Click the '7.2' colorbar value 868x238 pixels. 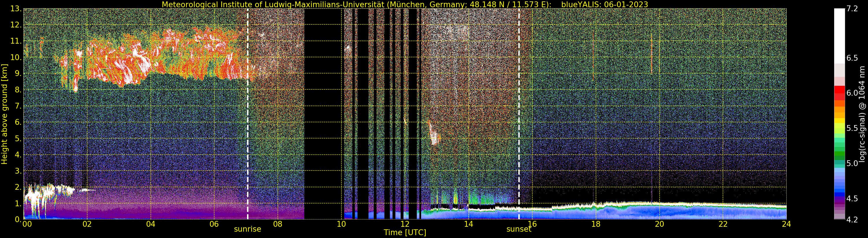click(x=852, y=9)
